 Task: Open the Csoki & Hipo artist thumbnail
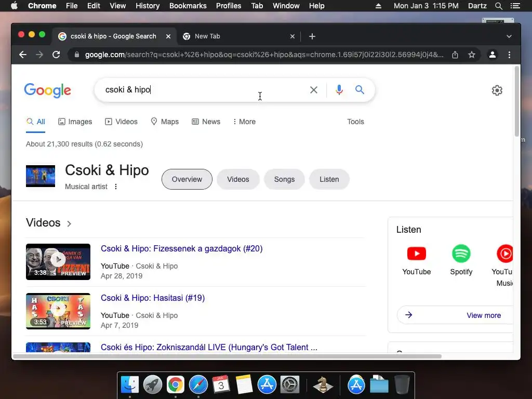41,176
